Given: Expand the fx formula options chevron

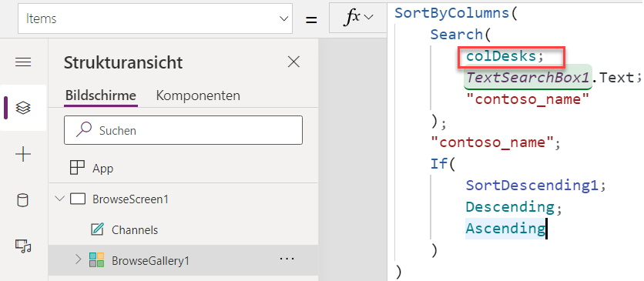Looking at the screenshot, I should 368,18.
